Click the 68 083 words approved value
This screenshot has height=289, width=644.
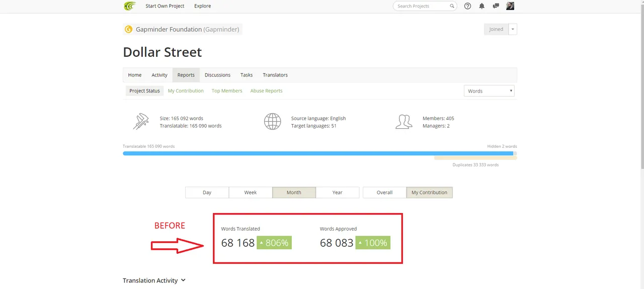coord(337,243)
